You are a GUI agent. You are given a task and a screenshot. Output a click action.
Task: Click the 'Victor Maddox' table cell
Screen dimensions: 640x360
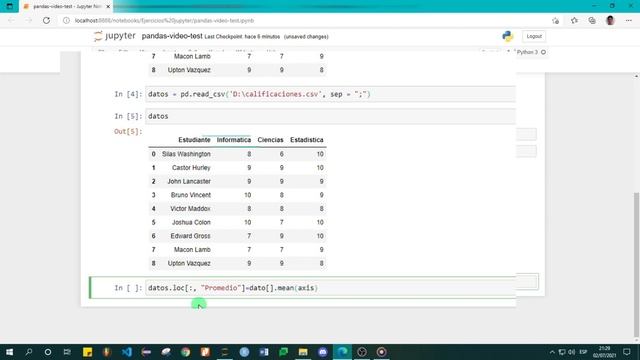pos(190,209)
